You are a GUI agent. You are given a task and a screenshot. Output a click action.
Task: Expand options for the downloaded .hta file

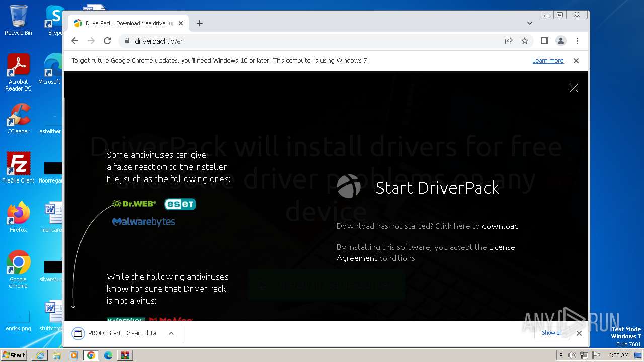click(x=171, y=333)
